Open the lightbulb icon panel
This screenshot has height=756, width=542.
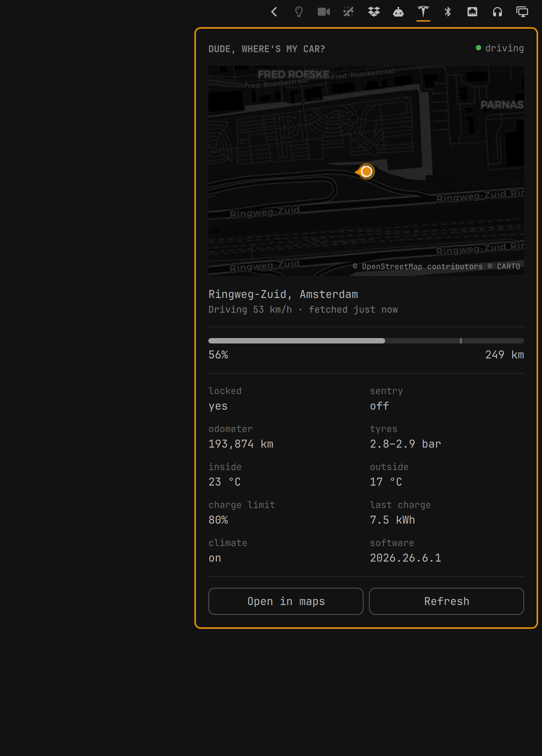click(x=299, y=12)
